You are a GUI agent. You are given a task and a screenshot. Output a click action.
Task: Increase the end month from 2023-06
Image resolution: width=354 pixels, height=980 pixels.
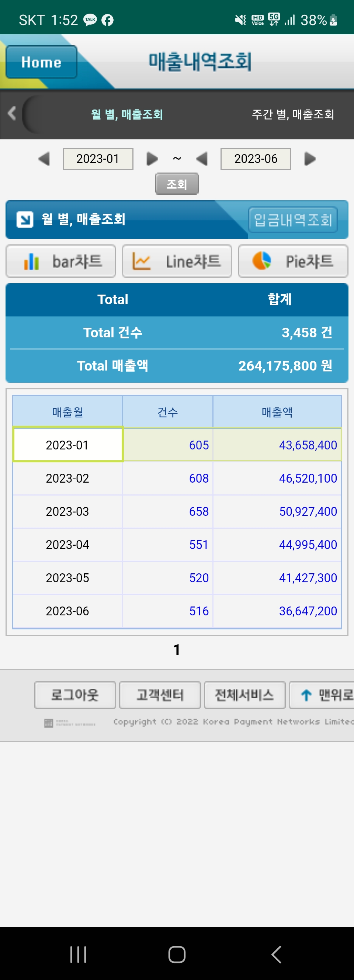(x=310, y=159)
